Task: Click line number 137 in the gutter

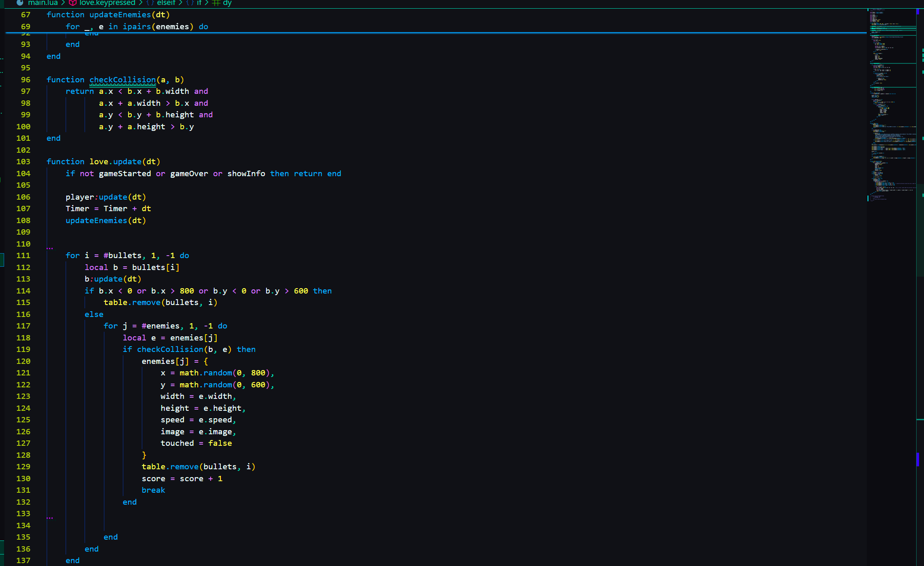Action: 23,561
